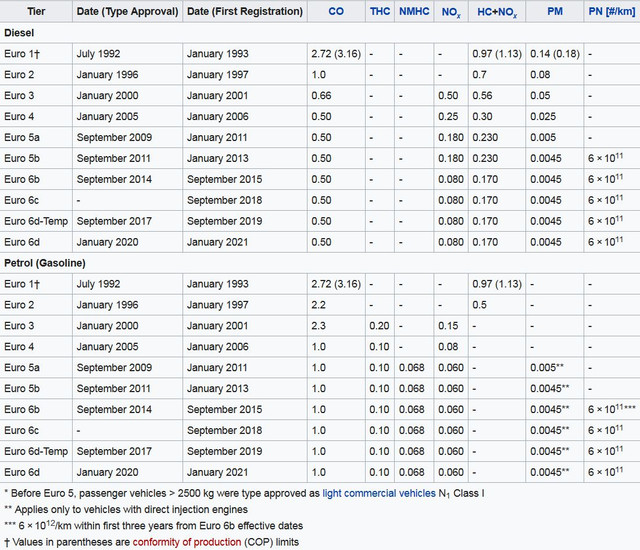The image size is (640, 550).
Task: Select Diesel Euro 4 PM value 0.025
Action: tap(543, 117)
